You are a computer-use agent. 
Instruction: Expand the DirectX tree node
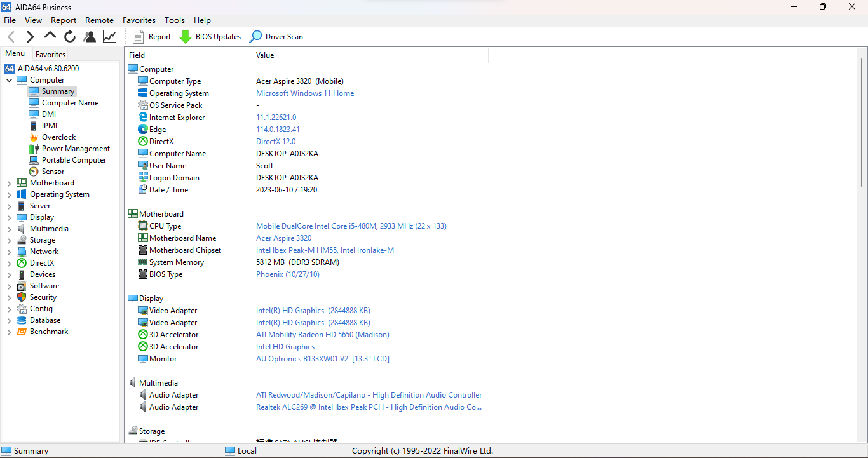click(9, 263)
